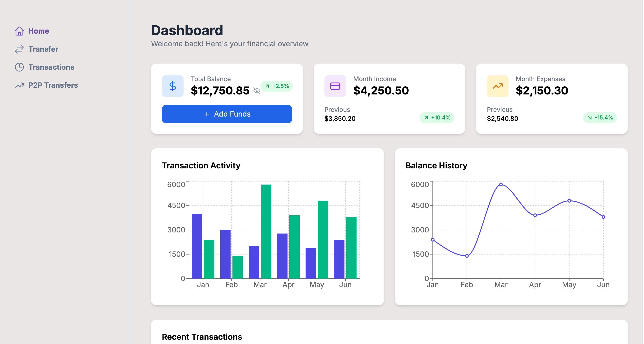The image size is (644, 344).
Task: Open the P2P Transfers page link
Action: tap(53, 85)
